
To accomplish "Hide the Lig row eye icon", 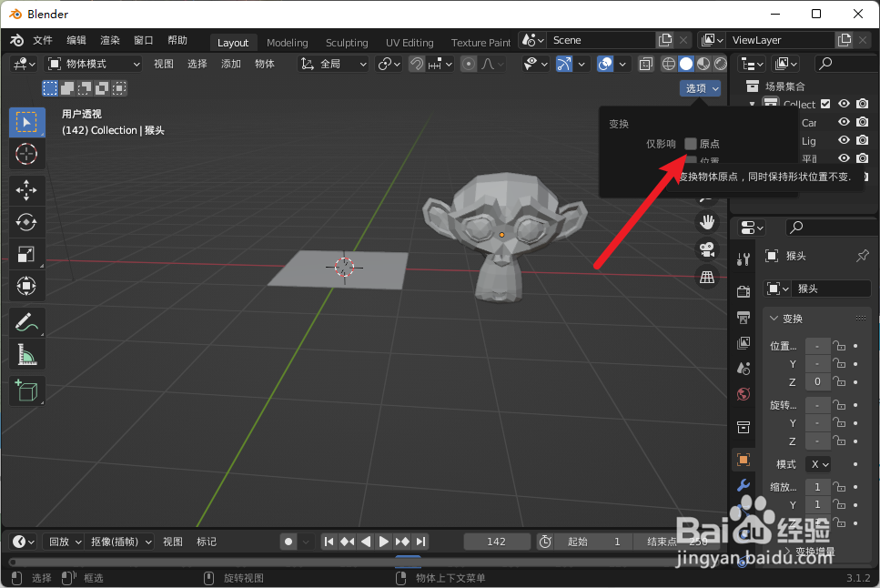I will [x=845, y=140].
